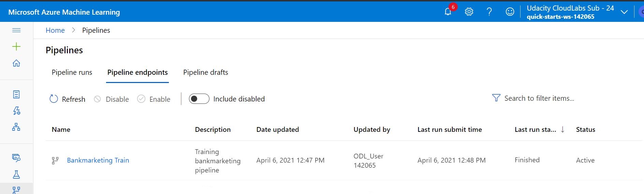The image size is (644, 194).
Task: Click the Home breadcrumb link
Action: pos(55,30)
